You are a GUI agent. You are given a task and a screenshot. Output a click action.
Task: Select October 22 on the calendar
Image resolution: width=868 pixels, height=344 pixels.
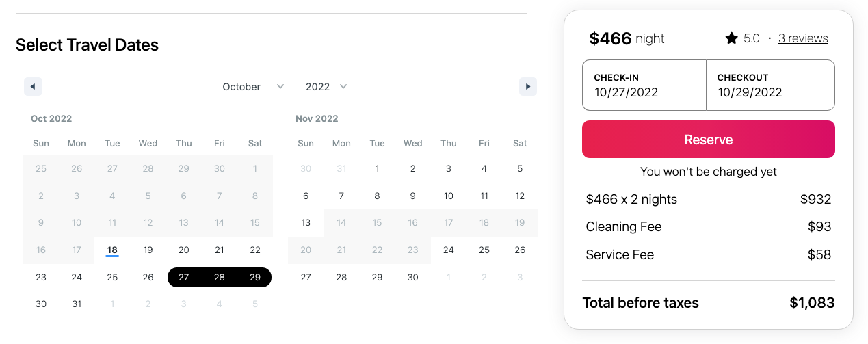pos(255,250)
